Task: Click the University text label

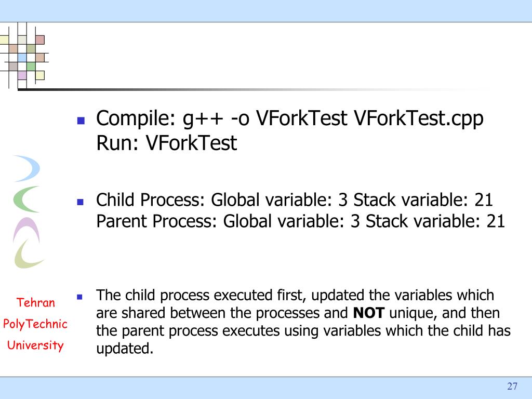Action: (x=35, y=345)
